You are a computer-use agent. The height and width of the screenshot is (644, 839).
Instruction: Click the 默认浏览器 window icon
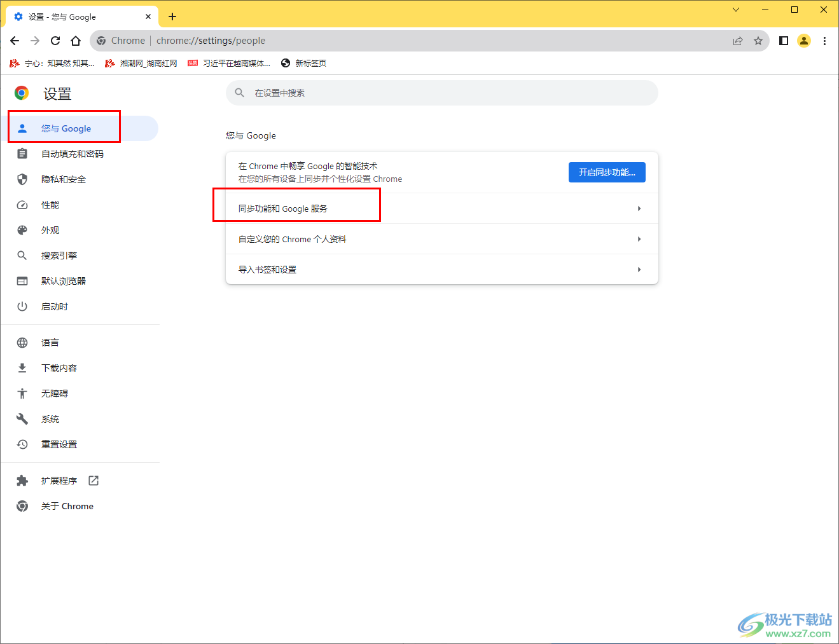22,281
